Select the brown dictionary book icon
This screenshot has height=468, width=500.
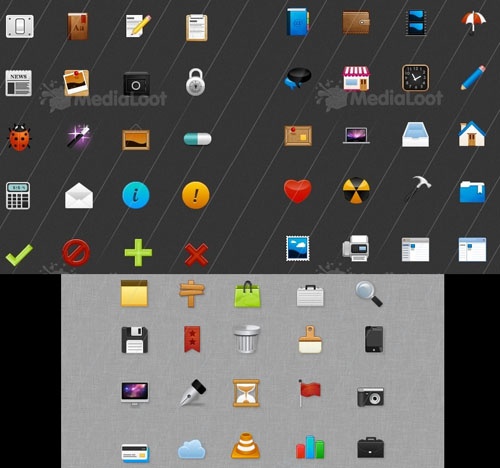(x=78, y=26)
